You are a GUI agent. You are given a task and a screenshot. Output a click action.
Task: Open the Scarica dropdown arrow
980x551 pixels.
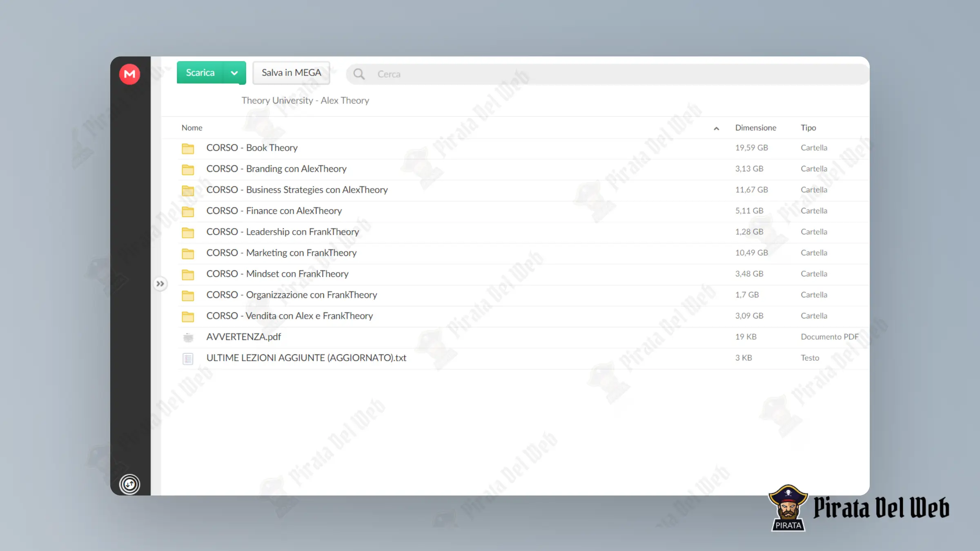(234, 73)
